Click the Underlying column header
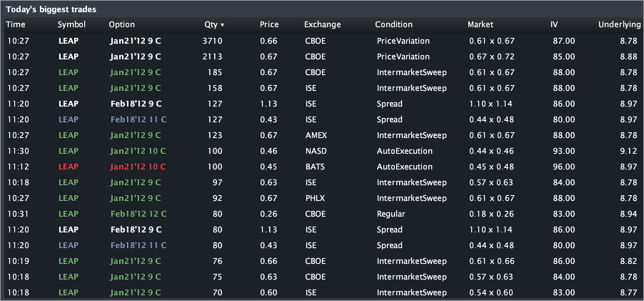This screenshot has height=301, width=644. pyautogui.click(x=619, y=25)
